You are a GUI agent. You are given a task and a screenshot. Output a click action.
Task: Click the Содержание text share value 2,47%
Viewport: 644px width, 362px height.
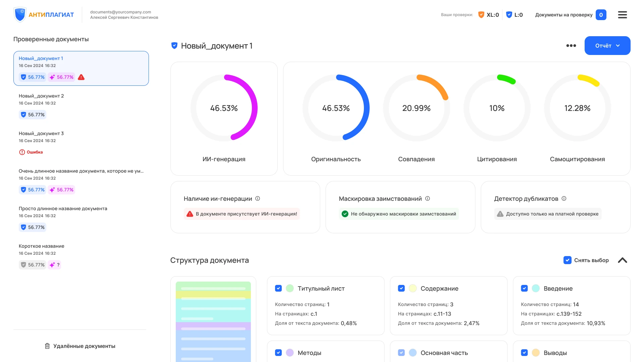pos(472,323)
